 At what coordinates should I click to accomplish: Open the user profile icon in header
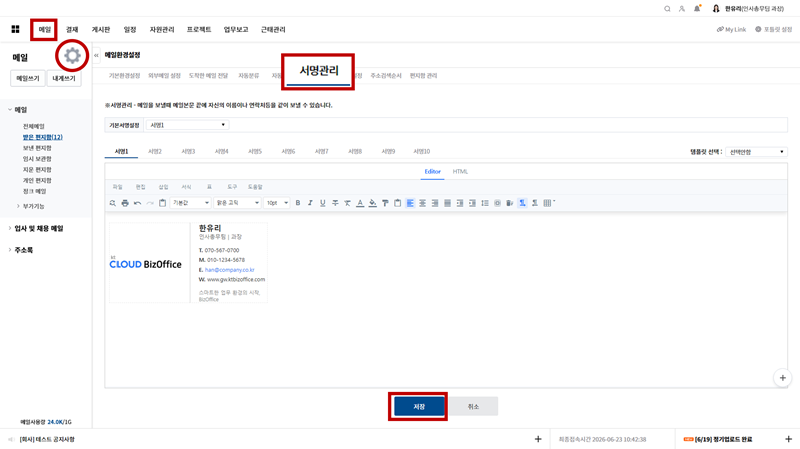682,9
